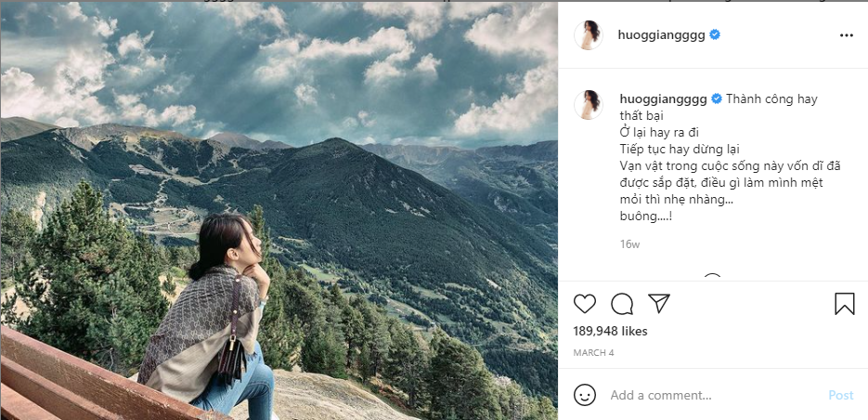
Task: Share the post via paper plane icon
Action: tap(659, 304)
